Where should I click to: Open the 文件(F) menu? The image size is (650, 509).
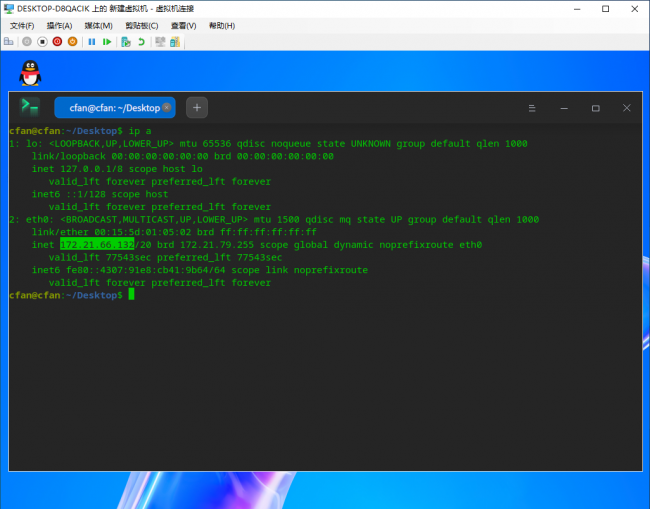[x=22, y=26]
